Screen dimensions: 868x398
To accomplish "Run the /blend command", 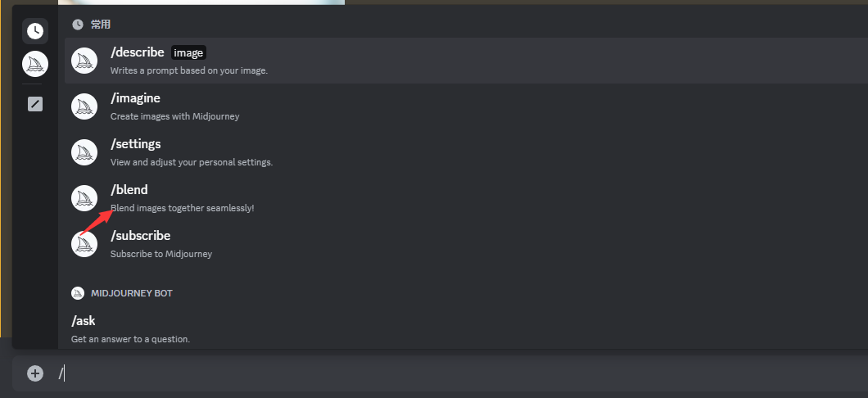I will 129,190.
